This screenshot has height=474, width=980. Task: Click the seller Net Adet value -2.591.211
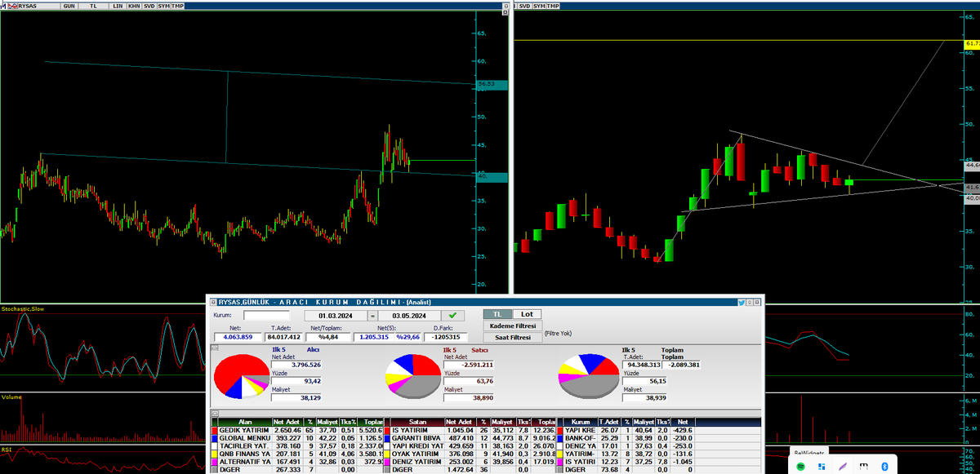tap(470, 364)
